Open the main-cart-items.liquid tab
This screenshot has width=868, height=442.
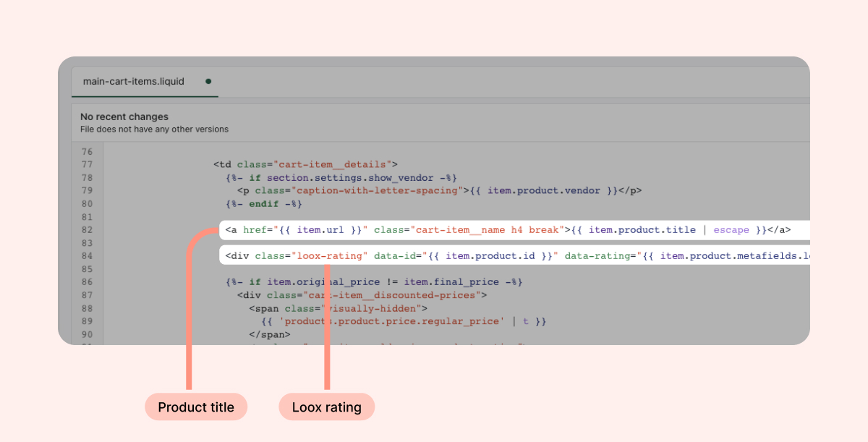click(133, 82)
